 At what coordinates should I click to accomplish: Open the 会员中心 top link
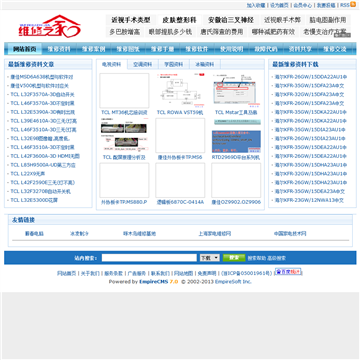(x=303, y=5)
